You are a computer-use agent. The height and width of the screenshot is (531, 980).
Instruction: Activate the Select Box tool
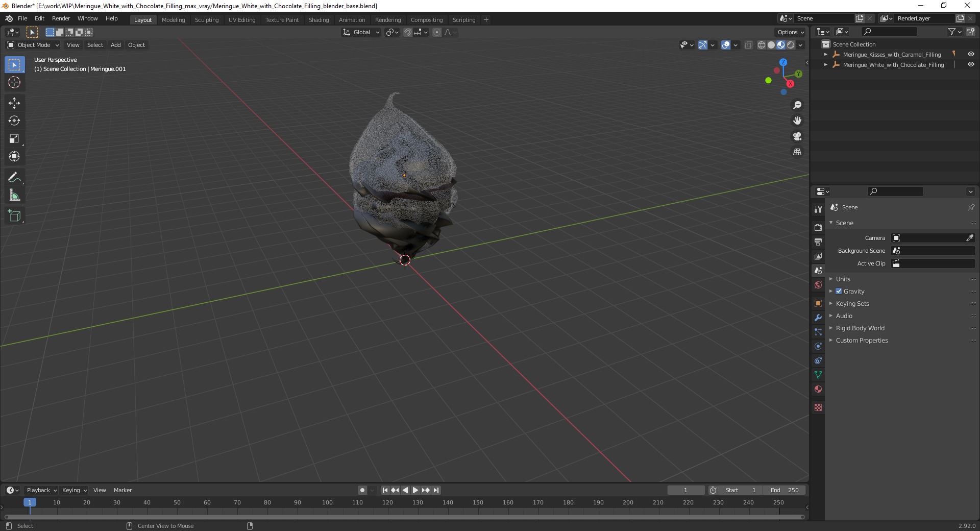click(14, 65)
